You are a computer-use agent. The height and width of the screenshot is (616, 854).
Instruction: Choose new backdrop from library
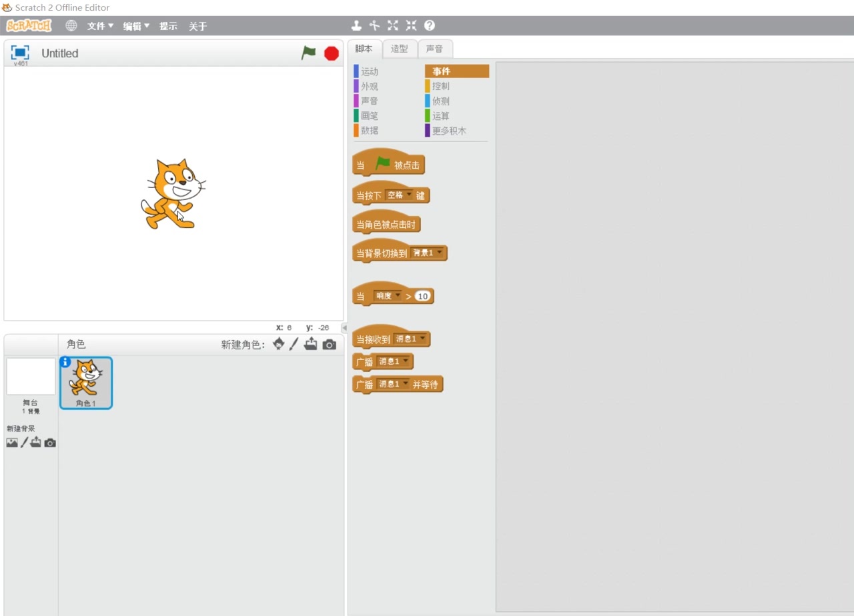coord(12,443)
